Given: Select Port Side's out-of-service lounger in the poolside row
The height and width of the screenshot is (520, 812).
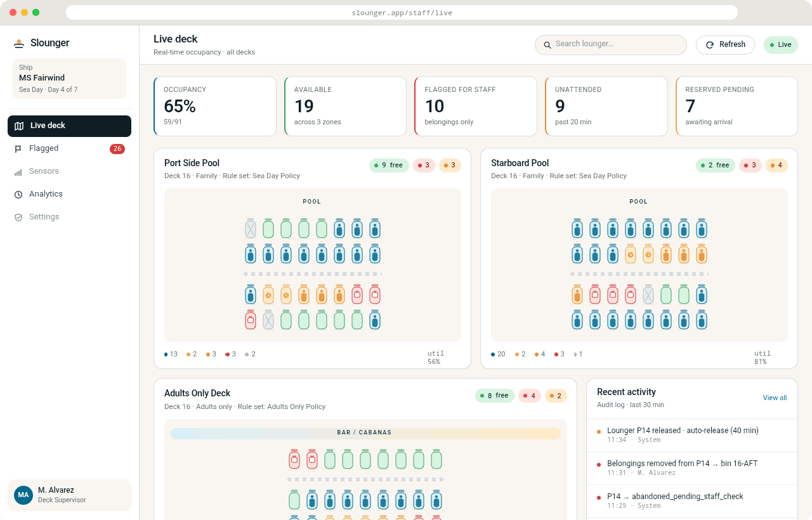Looking at the screenshot, I should coord(251,228).
